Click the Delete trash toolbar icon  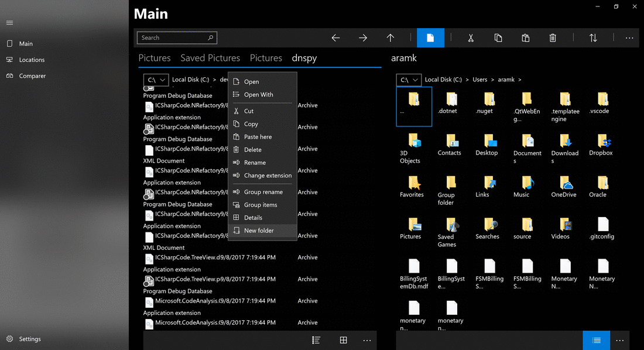coord(553,38)
